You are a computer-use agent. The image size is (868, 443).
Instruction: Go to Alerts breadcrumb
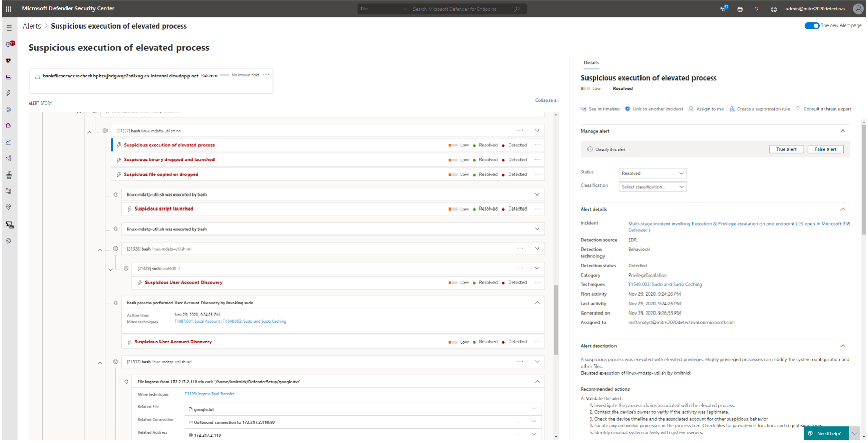pos(32,26)
